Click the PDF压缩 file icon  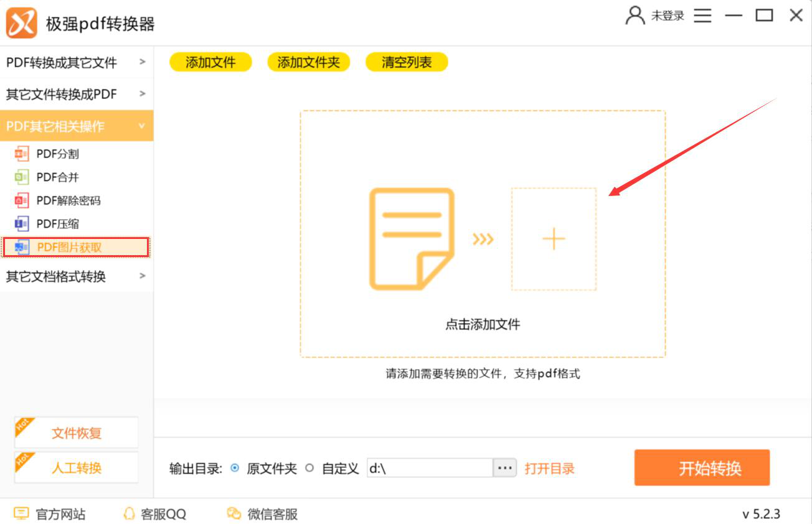[22, 224]
